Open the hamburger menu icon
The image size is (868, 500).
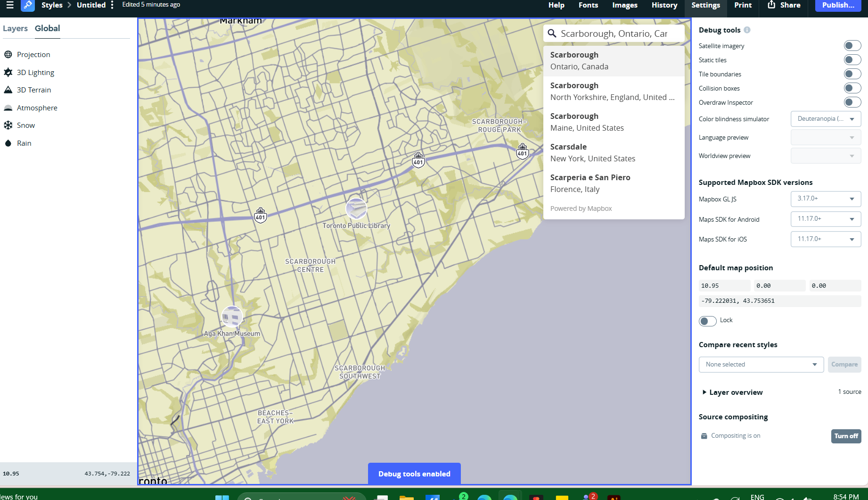click(x=10, y=5)
